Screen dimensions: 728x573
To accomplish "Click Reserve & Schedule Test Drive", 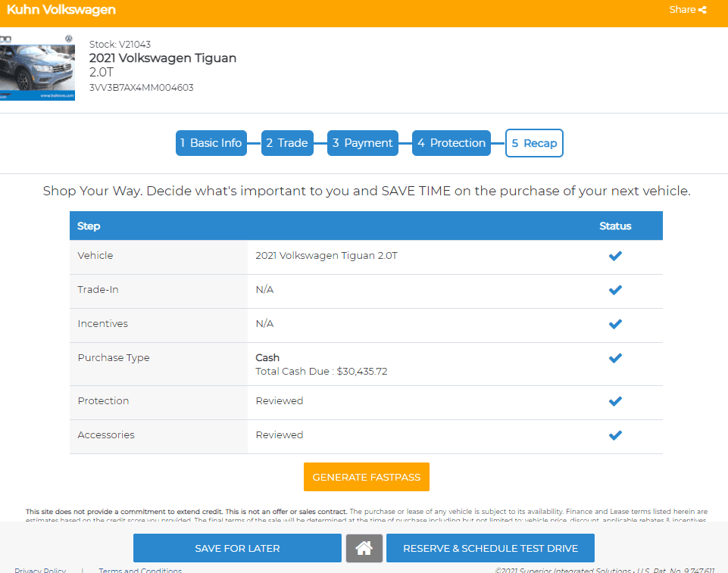I will [490, 548].
